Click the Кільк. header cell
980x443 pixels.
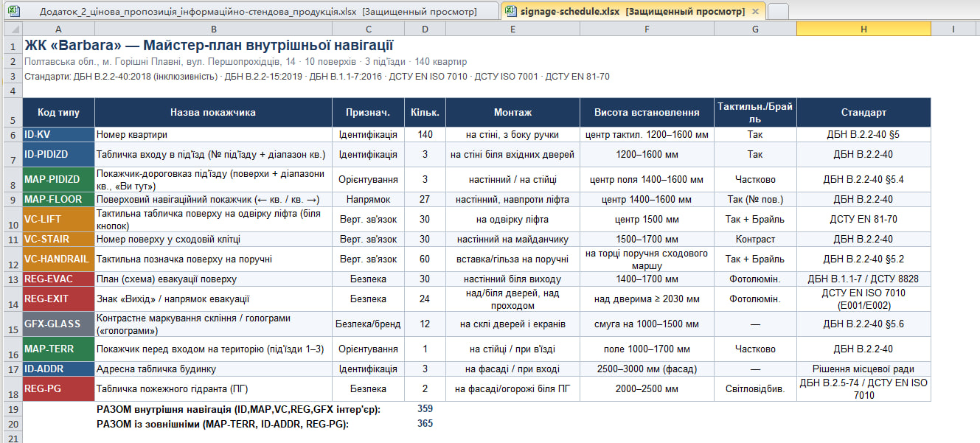coord(425,113)
